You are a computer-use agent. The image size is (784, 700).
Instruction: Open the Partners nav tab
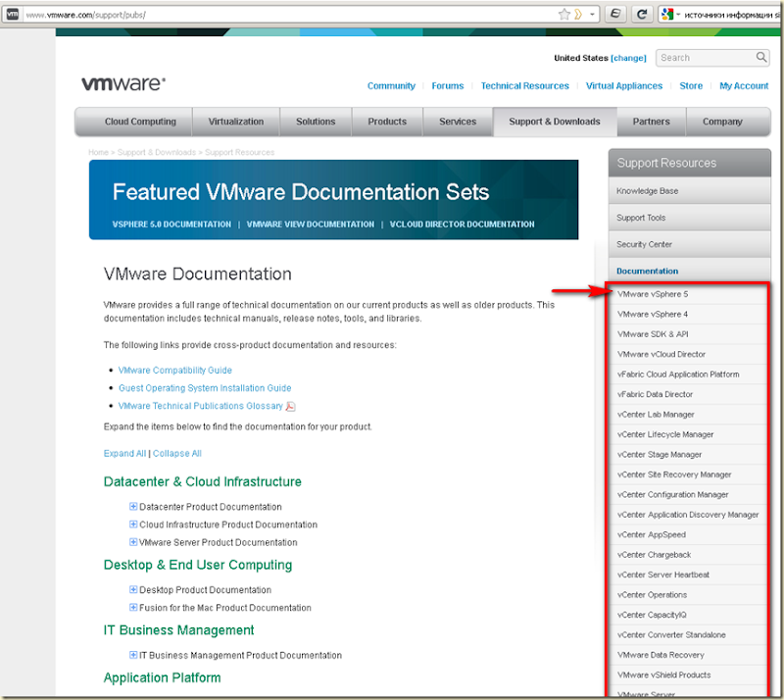[x=651, y=122]
